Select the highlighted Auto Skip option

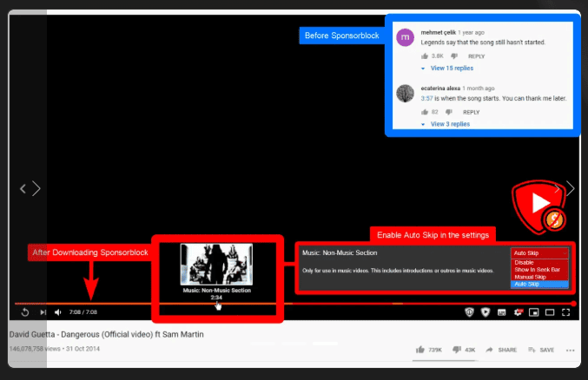[539, 284]
